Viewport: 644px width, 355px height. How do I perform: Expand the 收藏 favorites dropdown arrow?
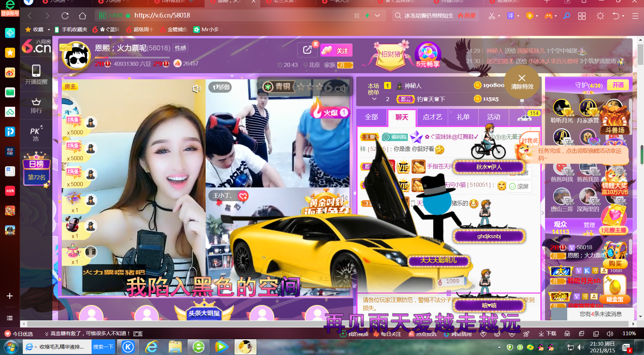(49, 30)
